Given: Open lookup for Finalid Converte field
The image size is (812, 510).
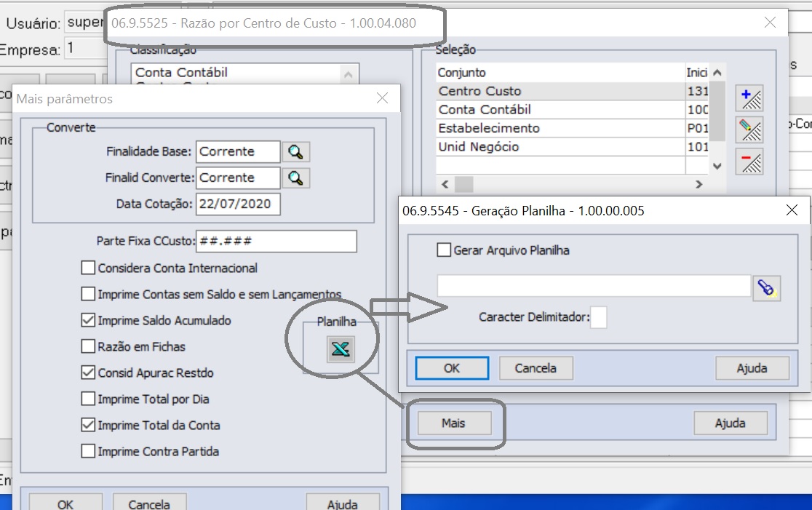Looking at the screenshot, I should (295, 178).
